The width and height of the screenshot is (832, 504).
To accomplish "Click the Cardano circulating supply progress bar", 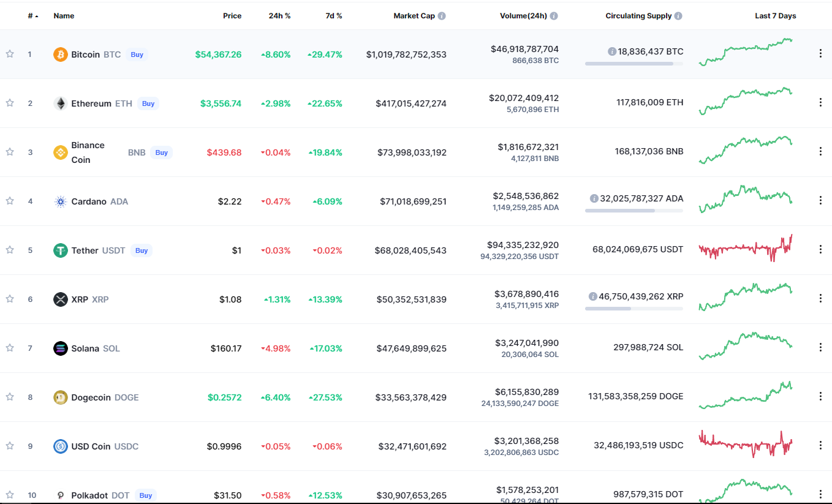I will point(634,211).
